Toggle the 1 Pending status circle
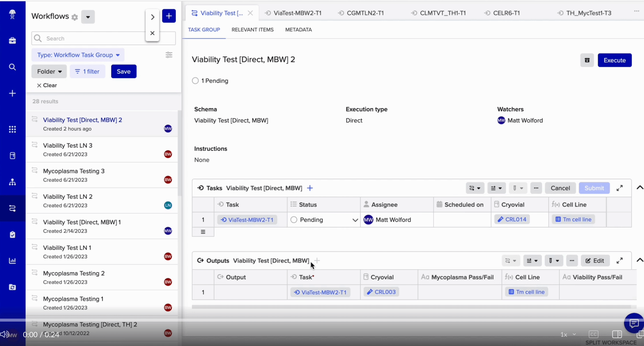Screen dimensions: 644x346 click(195, 81)
